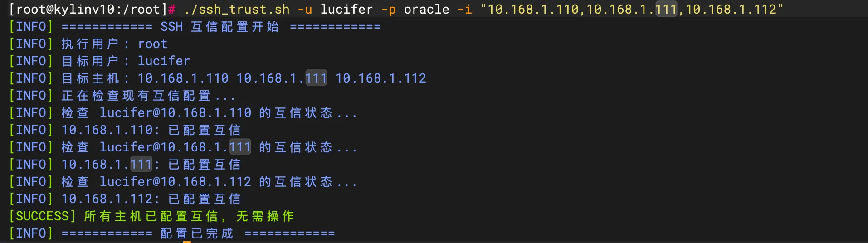Click the 10.168.1.112: 已配置互信 result

pos(151,199)
